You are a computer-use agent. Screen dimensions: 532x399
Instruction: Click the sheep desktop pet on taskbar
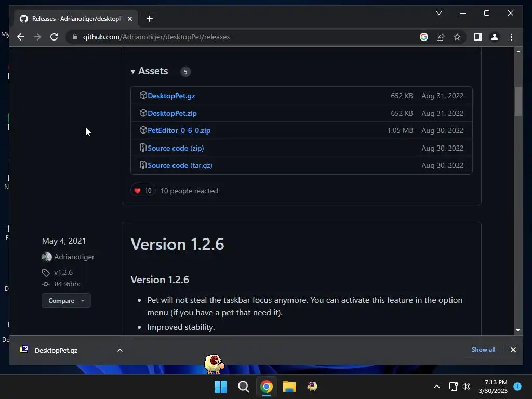point(214,364)
